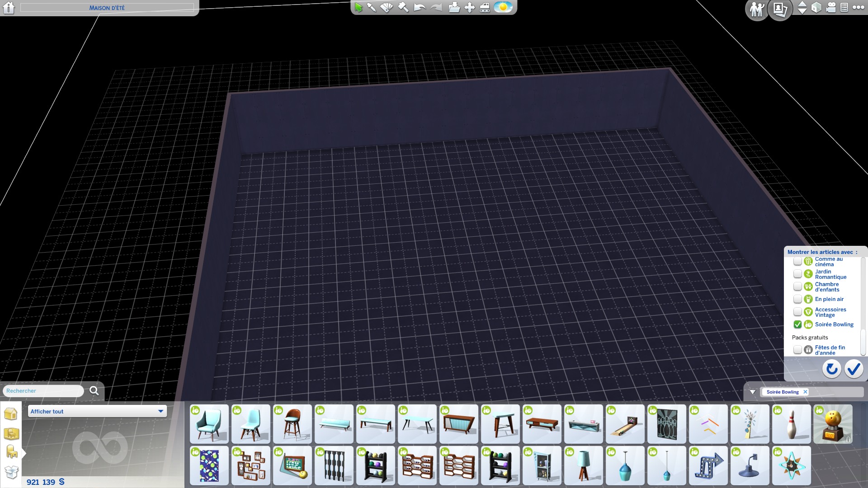
Task: Open the gallery photos icon
Action: point(780,9)
